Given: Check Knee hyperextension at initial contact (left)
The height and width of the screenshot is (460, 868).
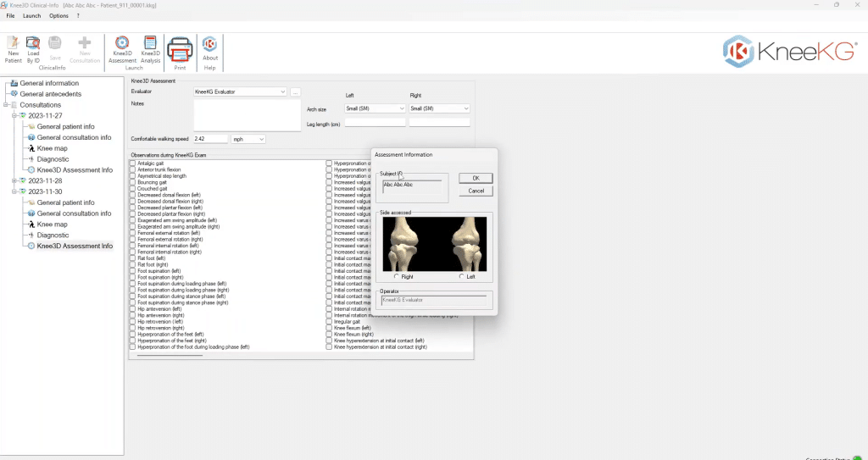Looking at the screenshot, I should 329,341.
